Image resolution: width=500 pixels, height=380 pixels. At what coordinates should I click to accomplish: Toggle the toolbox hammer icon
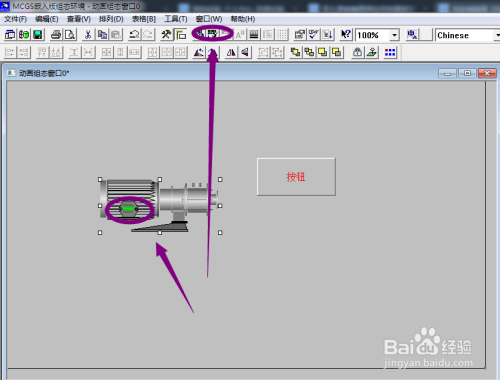(x=166, y=34)
